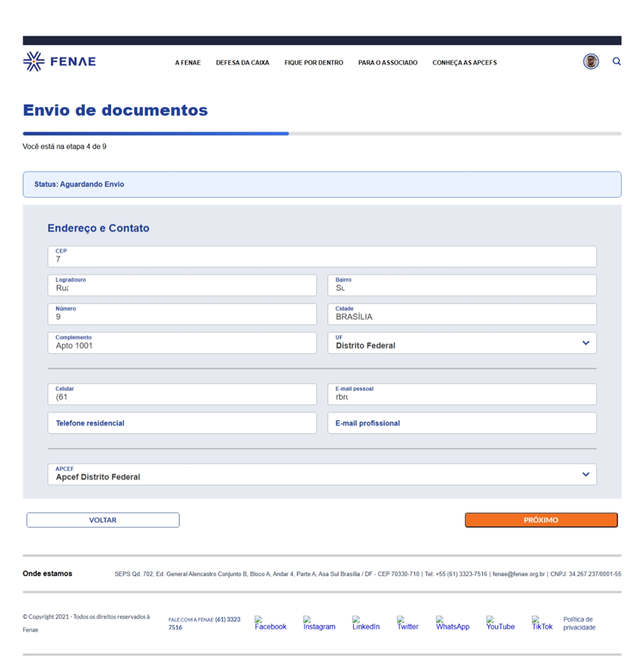Open the WhatsApp footer icon
The width and height of the screenshot is (644, 662).
click(x=452, y=623)
